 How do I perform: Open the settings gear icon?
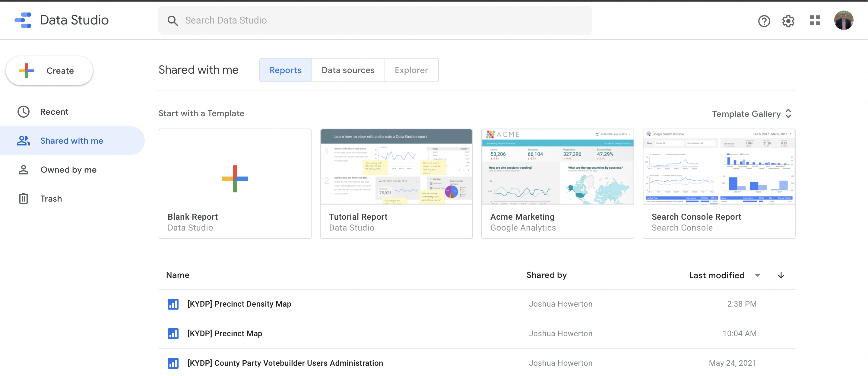tap(788, 21)
